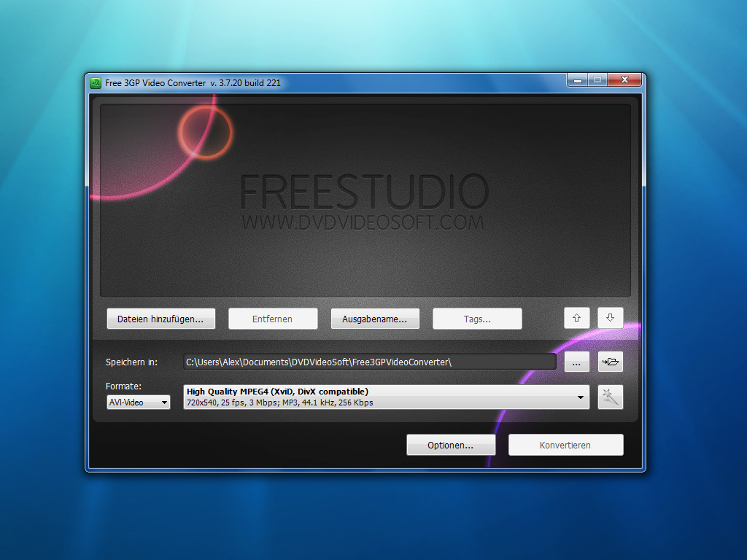The height and width of the screenshot is (560, 747).
Task: Open the 'Ausgabename...' dialog
Action: (375, 319)
